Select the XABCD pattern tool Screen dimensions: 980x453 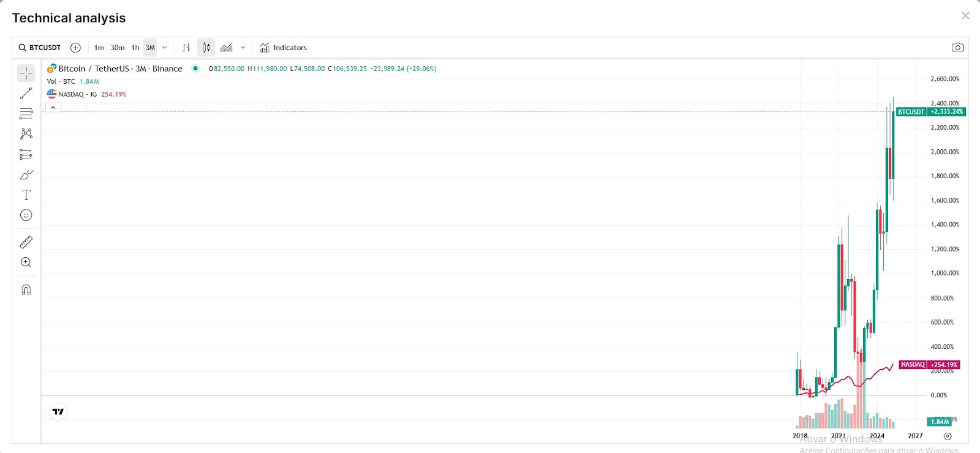[x=26, y=134]
